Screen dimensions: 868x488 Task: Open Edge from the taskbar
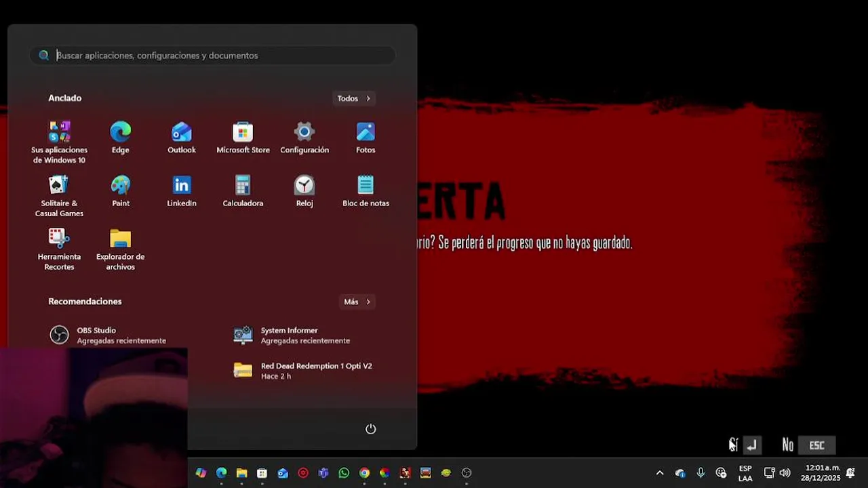pos(221,473)
